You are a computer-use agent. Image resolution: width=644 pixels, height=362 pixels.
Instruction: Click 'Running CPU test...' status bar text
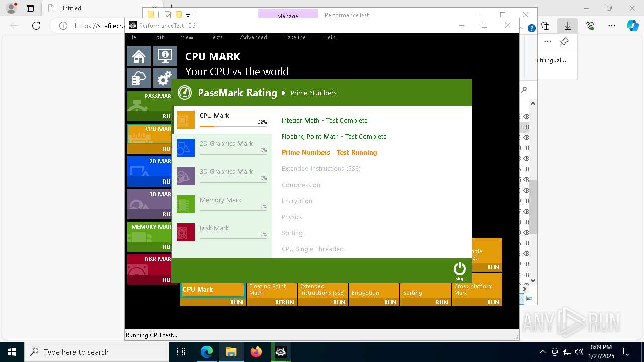[151, 335]
